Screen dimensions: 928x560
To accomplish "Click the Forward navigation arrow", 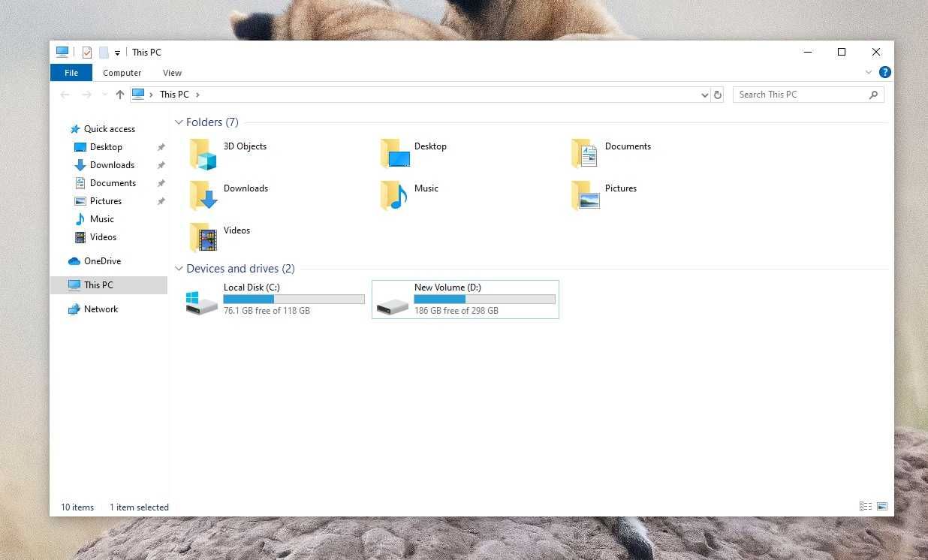I will pos(86,95).
